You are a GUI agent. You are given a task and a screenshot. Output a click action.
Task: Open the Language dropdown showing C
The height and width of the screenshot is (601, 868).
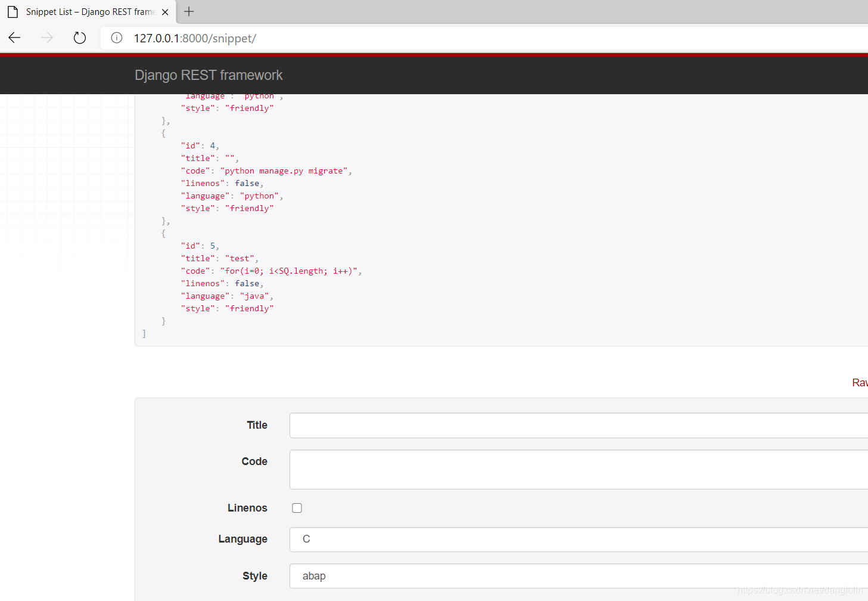578,539
